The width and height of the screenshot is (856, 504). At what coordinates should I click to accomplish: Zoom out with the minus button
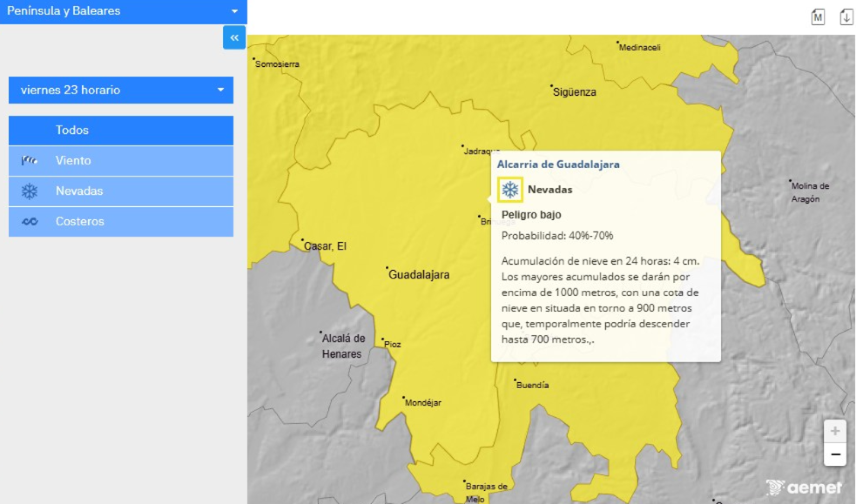pos(835,454)
